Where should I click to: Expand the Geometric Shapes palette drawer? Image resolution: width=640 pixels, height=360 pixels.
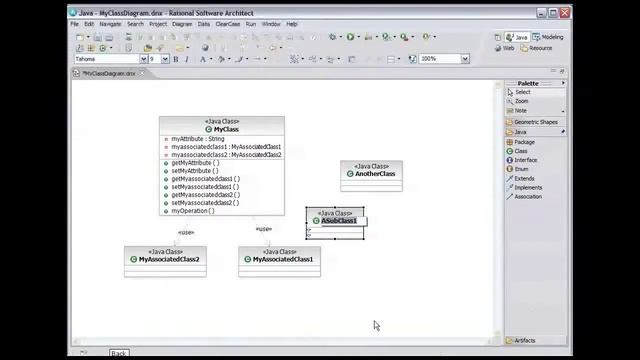(x=536, y=122)
